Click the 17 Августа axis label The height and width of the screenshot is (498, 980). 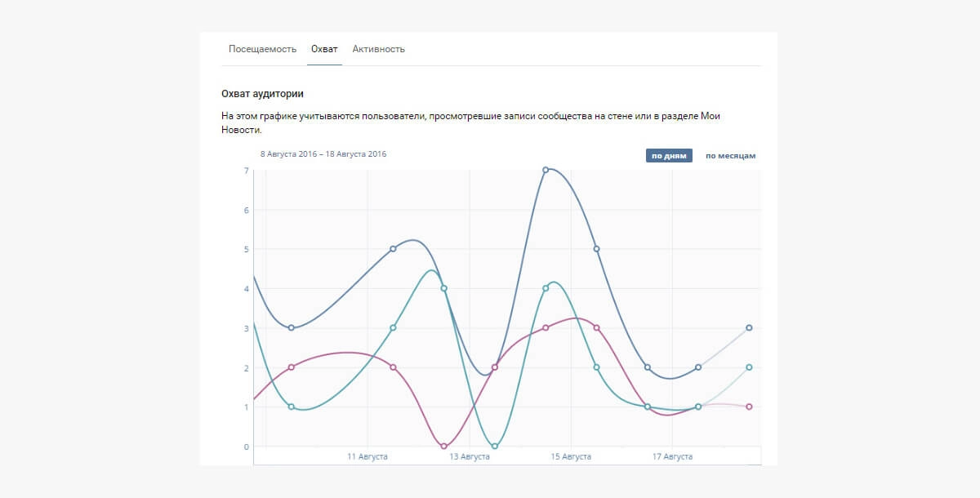(x=672, y=456)
